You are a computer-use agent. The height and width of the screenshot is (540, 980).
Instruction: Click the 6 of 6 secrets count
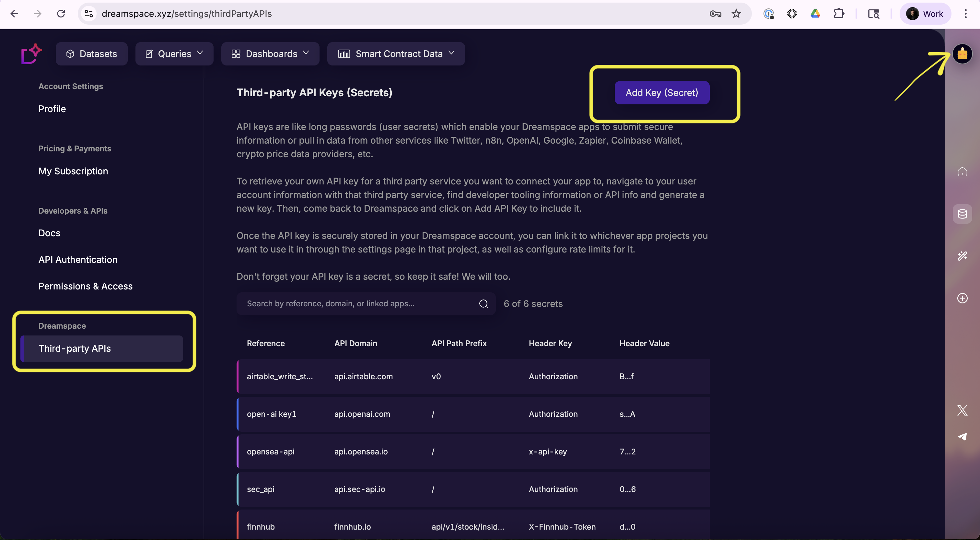pyautogui.click(x=533, y=303)
